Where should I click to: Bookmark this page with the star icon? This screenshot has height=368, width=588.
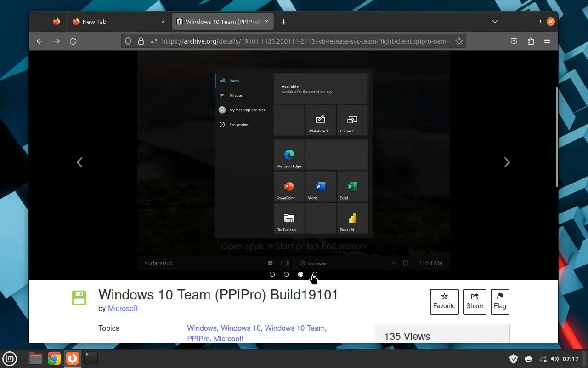coord(458,41)
